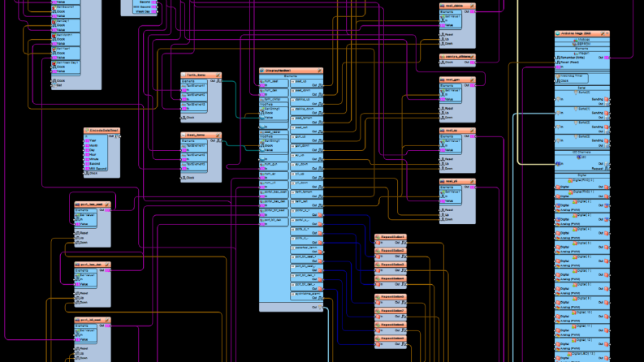This screenshot has height=362, width=644.
Task: Click the Watchdog Timer icon on Arduino
Action: [558, 76]
